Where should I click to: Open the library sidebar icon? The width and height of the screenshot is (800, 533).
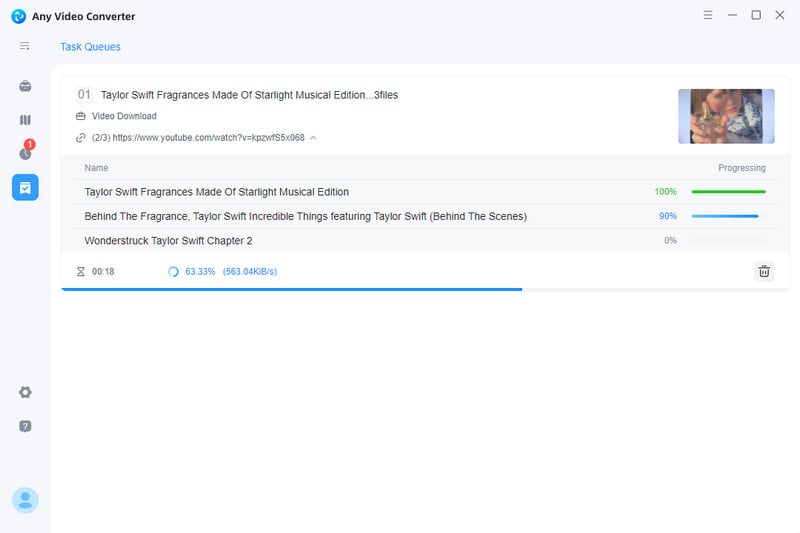25,120
